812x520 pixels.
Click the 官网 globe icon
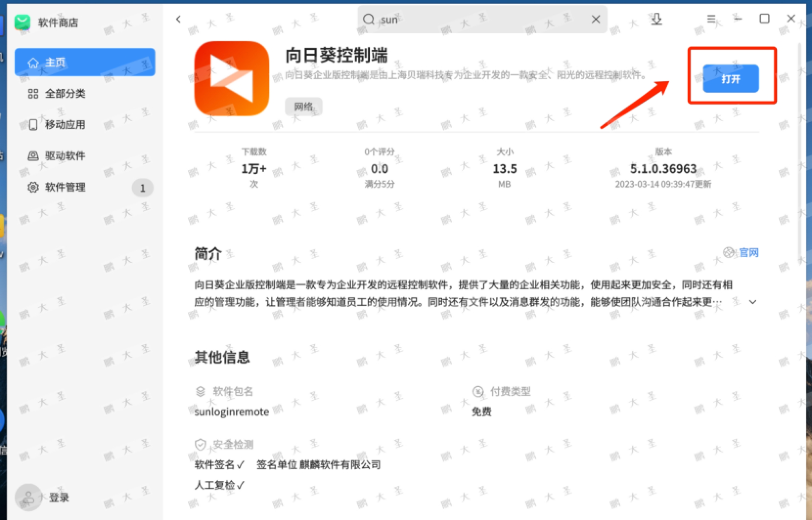tap(729, 253)
